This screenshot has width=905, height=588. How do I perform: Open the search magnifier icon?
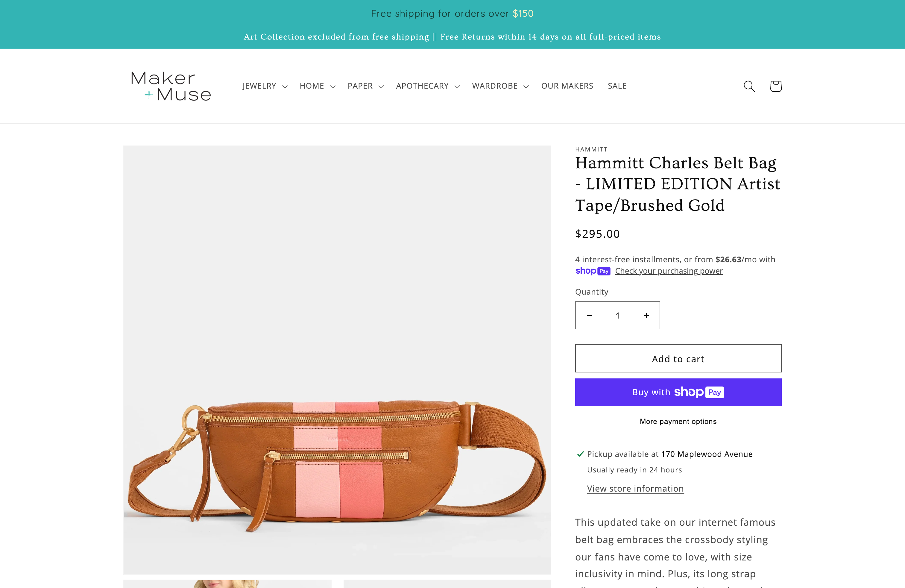point(749,86)
